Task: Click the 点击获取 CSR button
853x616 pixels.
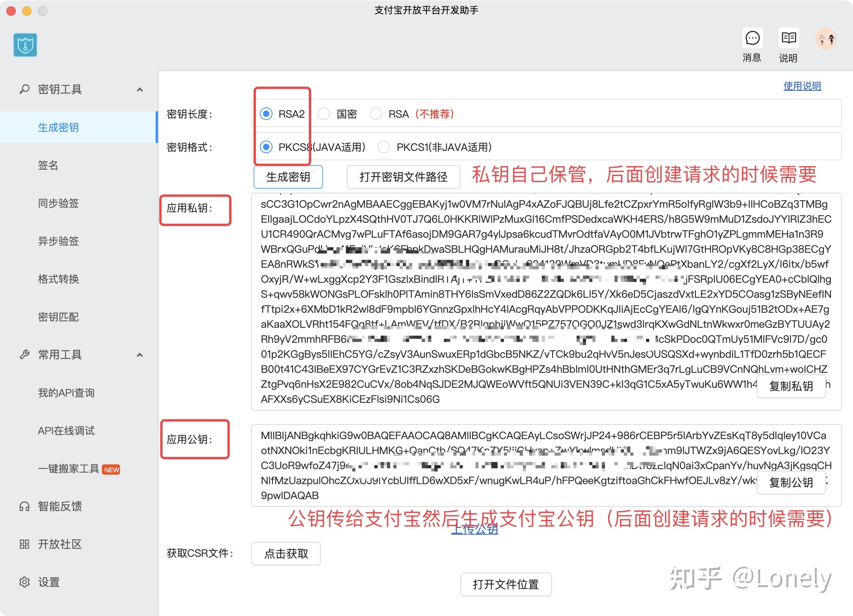Action: tap(286, 554)
